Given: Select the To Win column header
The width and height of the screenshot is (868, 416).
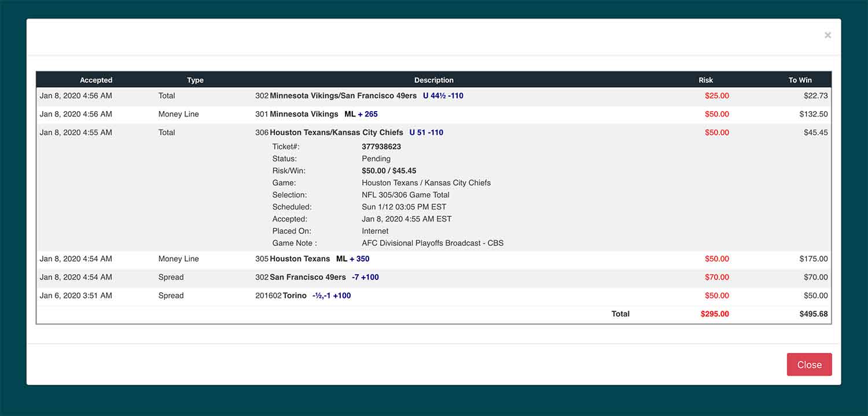Looking at the screenshot, I should [800, 80].
